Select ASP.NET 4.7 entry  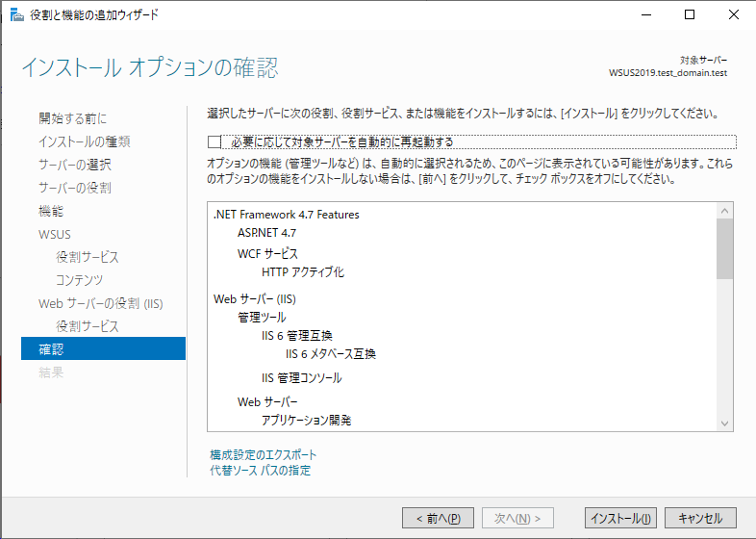point(266,233)
